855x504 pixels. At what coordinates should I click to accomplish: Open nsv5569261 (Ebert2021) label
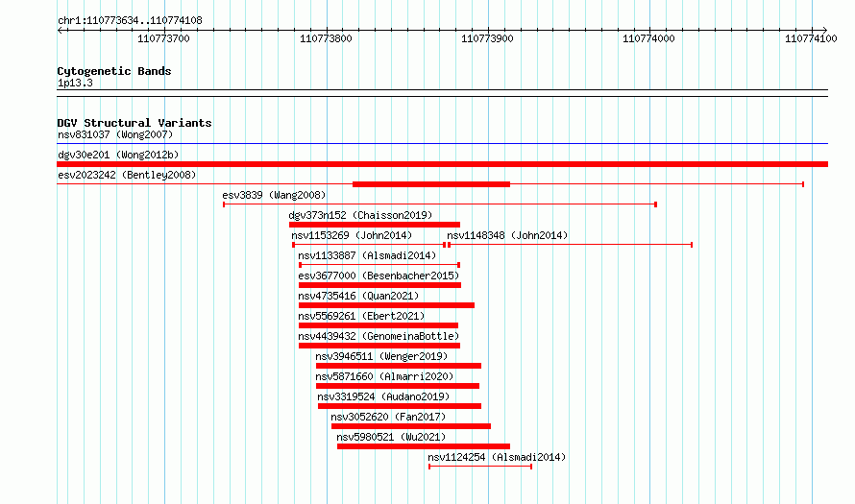[x=361, y=316]
